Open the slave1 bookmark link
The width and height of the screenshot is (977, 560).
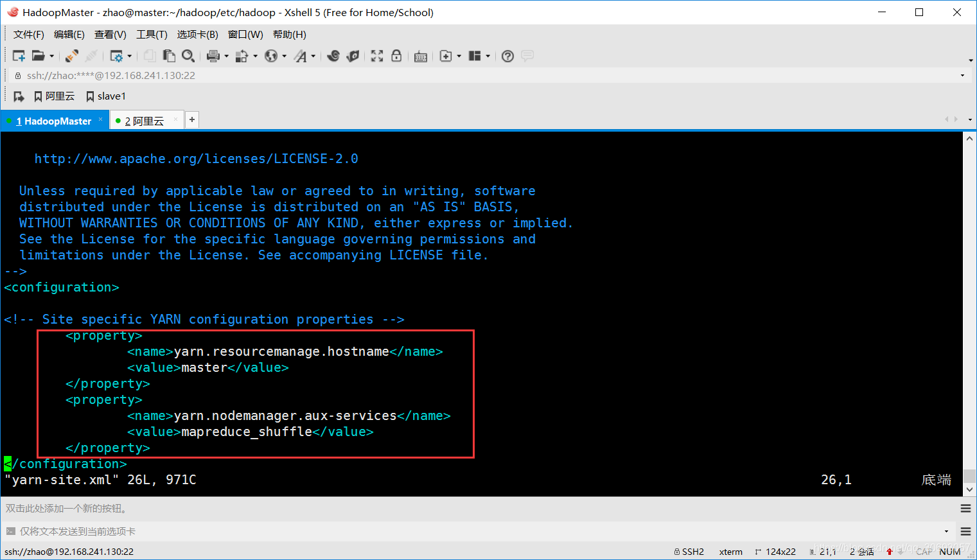click(106, 96)
